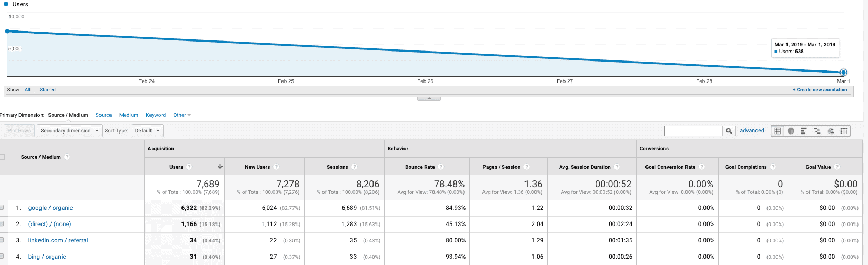Open help icon next to Users column
Image resolution: width=868 pixels, height=265 pixels.
(x=189, y=167)
